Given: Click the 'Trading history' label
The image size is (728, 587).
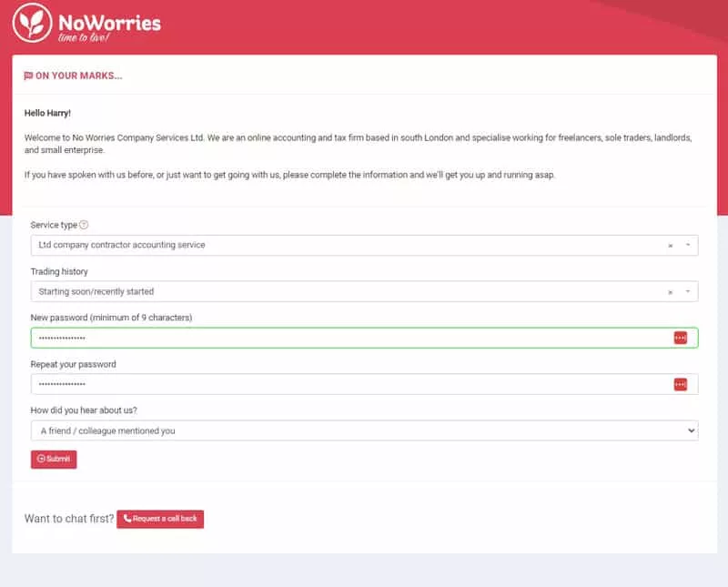Looking at the screenshot, I should pyautogui.click(x=59, y=272).
